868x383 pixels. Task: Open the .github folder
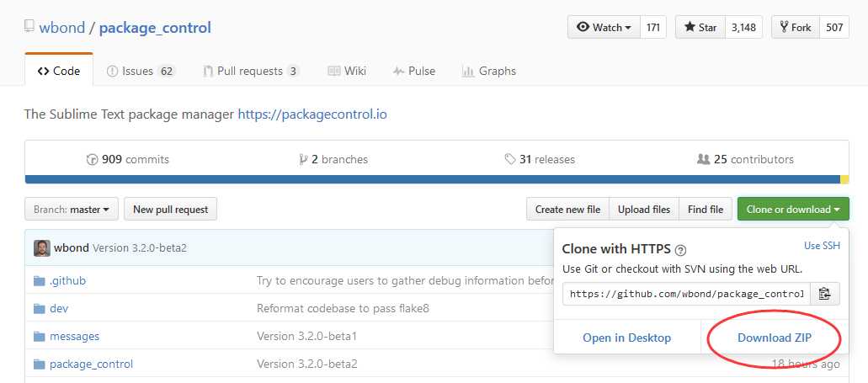[x=67, y=280]
